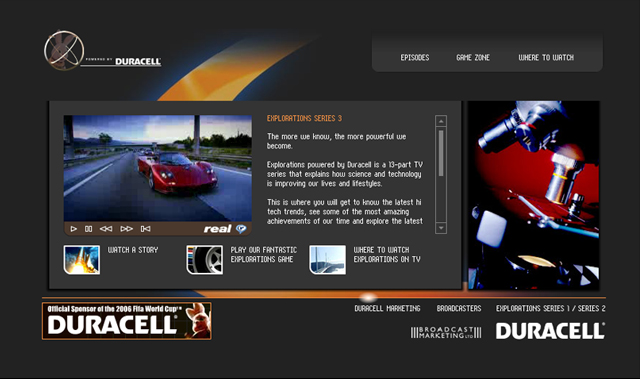
Task: Click the text scrollbar thumb
Action: click(441, 153)
